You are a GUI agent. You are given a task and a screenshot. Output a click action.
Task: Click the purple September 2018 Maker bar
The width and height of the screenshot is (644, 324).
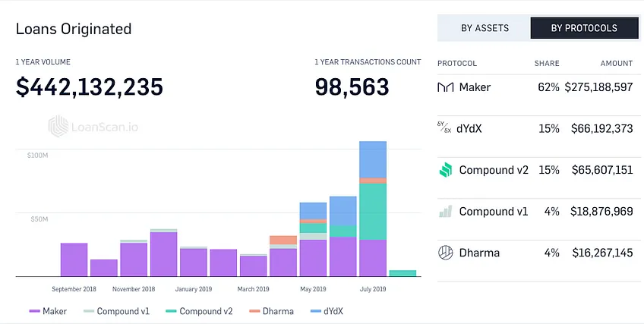coord(74,260)
